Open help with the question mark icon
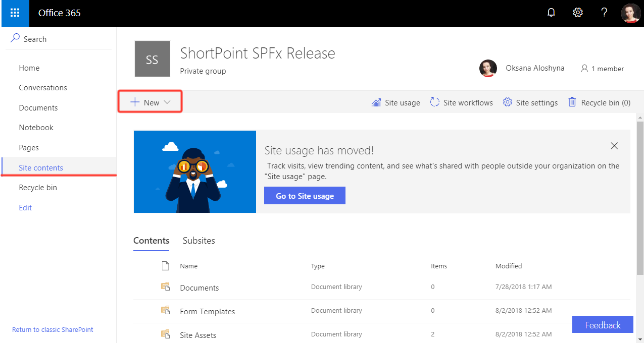 604,12
